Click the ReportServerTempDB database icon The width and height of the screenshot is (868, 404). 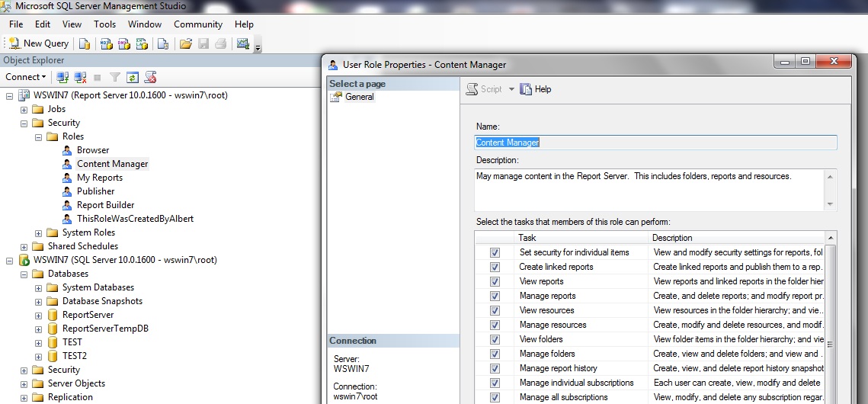coord(53,329)
